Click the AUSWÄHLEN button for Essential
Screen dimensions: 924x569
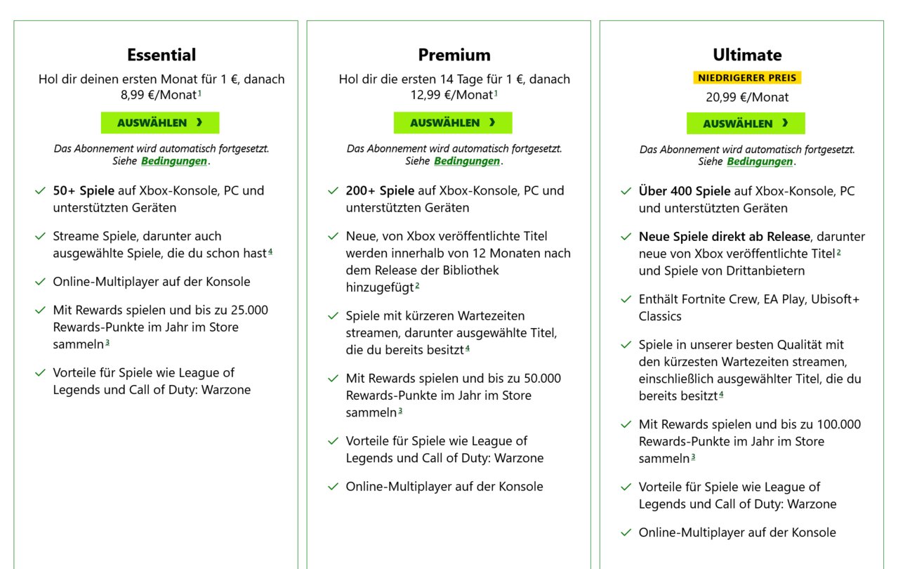(x=160, y=123)
